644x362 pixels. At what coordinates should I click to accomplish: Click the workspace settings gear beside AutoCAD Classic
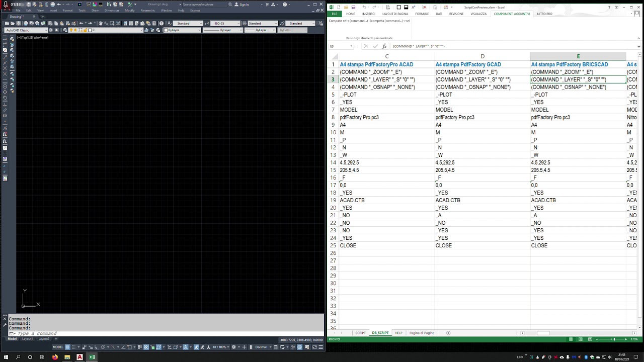[51, 30]
